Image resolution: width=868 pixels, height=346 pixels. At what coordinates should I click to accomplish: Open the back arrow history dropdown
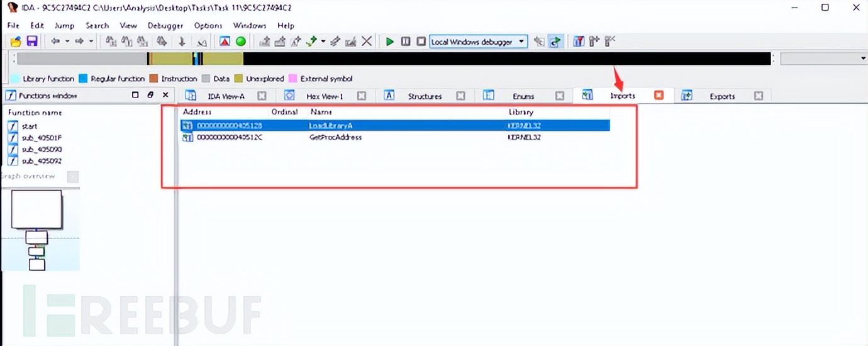(66, 42)
